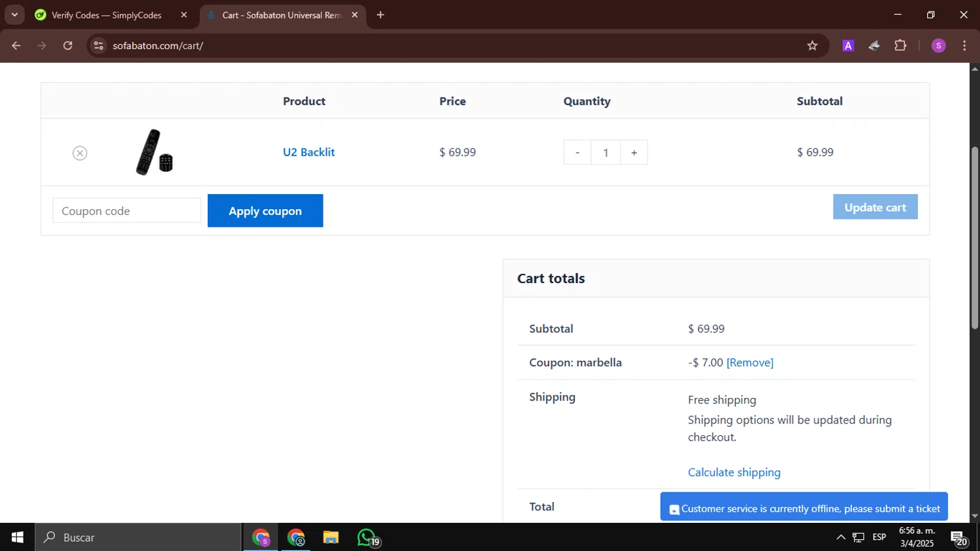
Task: Remove the marbella coupon
Action: pos(750,362)
